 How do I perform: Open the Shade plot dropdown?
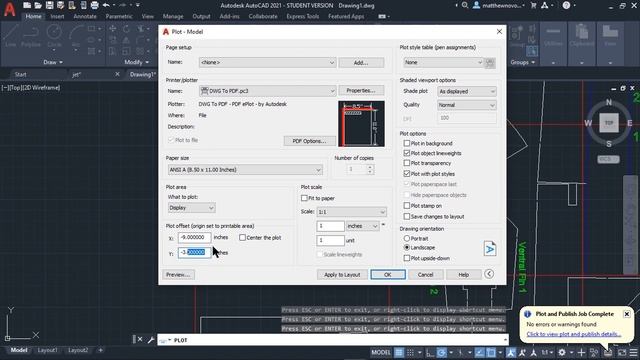tap(467, 91)
